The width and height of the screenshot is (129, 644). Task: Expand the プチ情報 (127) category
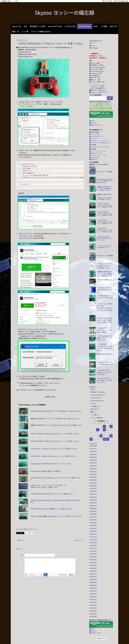(95, 406)
